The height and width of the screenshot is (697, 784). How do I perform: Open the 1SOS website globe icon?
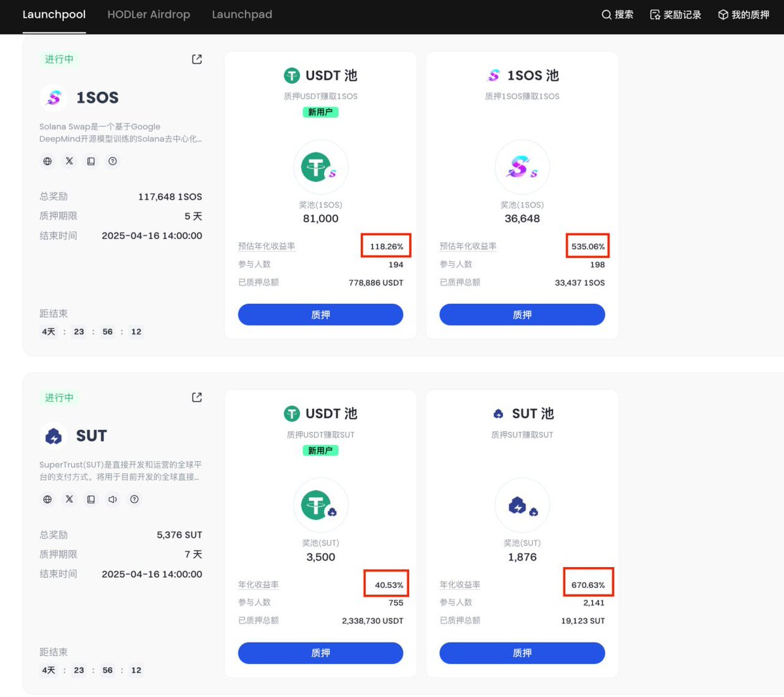point(47,161)
